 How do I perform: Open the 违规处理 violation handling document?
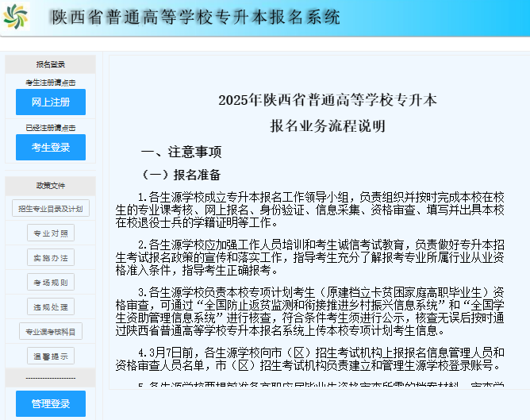[x=51, y=306]
